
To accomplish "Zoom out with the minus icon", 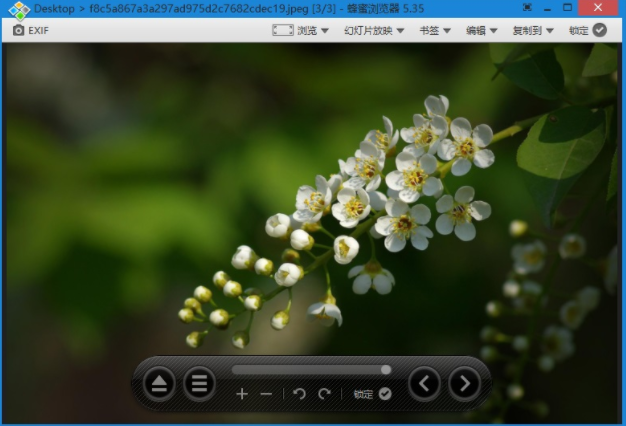I will pos(266,394).
